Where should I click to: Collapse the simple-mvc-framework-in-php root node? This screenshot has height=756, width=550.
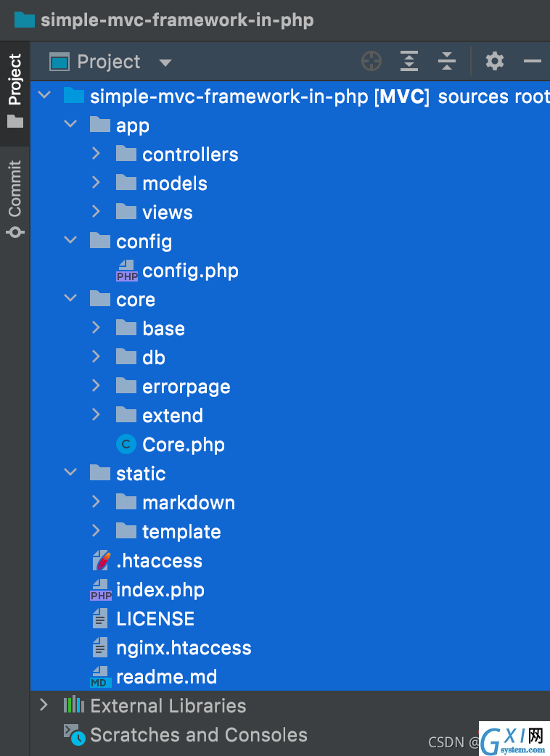pyautogui.click(x=45, y=95)
